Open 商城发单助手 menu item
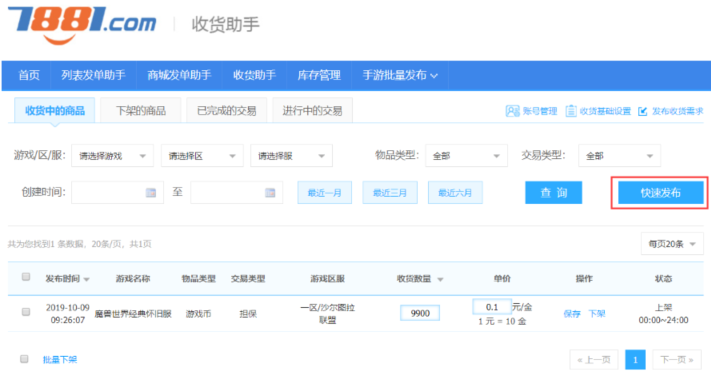This screenshot has height=381, width=711. [179, 75]
